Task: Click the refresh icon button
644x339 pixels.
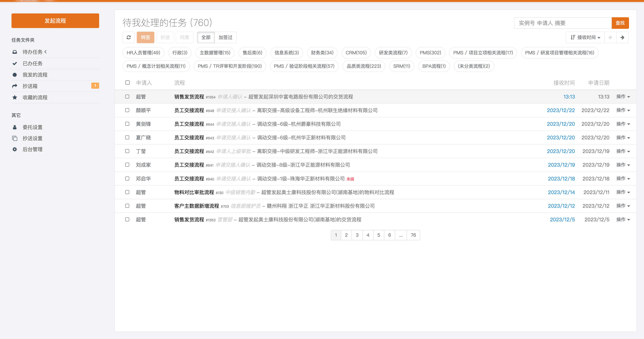Action: point(128,37)
